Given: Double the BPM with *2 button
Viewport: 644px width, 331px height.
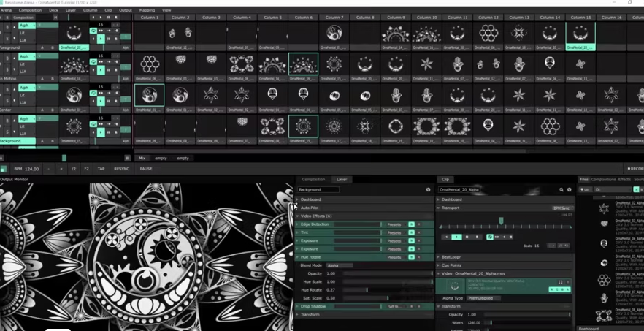Looking at the screenshot, I should coord(86,169).
